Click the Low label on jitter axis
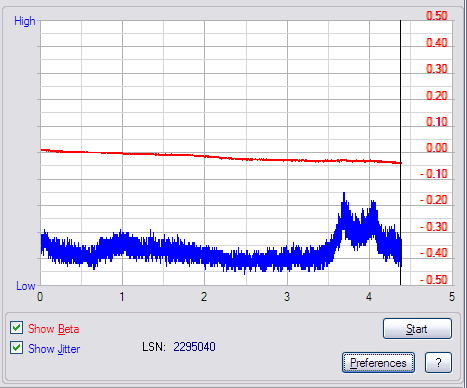Image resolution: width=467 pixels, height=388 pixels. pyautogui.click(x=26, y=286)
